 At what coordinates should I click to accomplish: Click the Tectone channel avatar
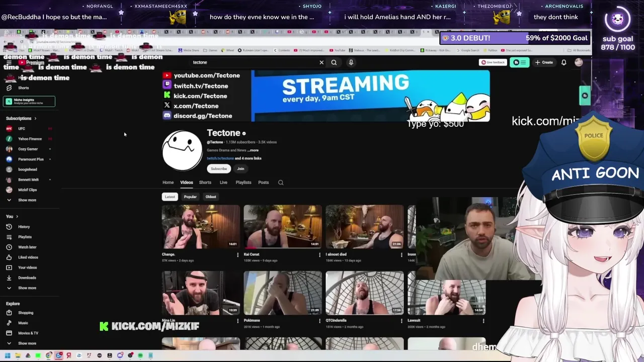182,150
